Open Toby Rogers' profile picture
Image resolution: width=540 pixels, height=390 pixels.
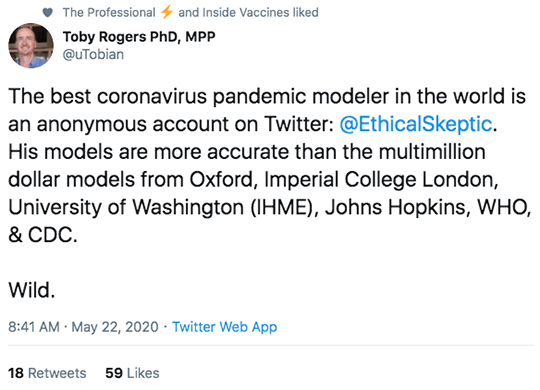31,45
